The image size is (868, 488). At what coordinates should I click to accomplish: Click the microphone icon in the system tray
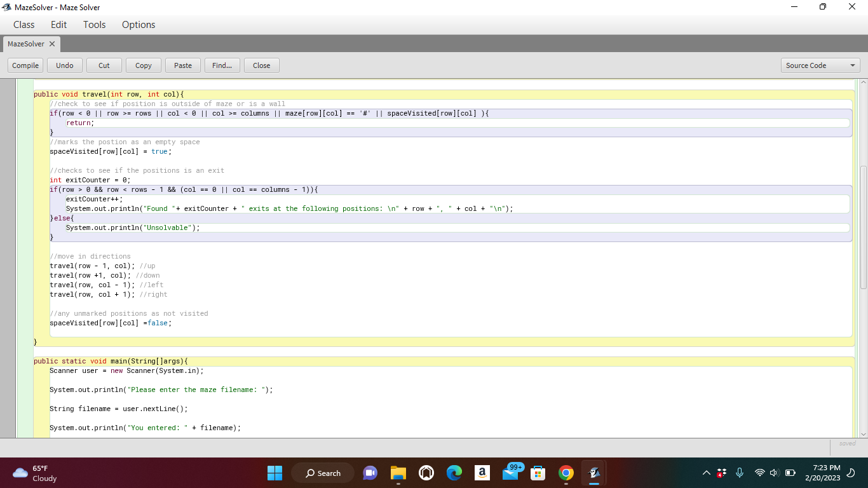click(x=739, y=473)
